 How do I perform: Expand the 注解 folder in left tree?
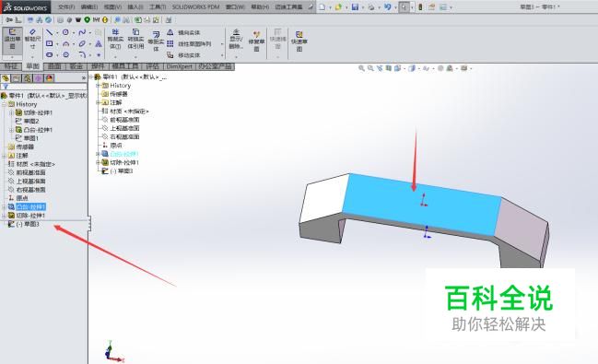point(5,156)
